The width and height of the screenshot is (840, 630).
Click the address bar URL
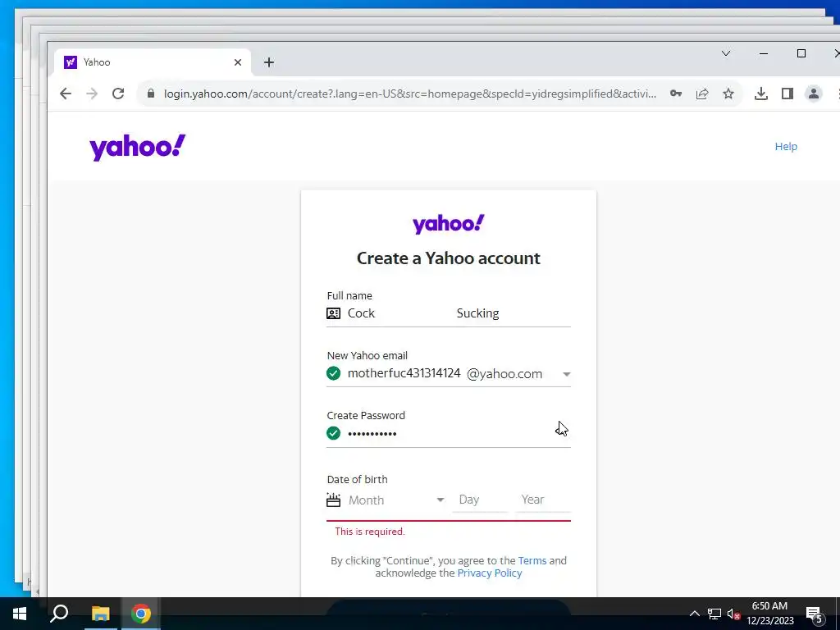click(410, 94)
